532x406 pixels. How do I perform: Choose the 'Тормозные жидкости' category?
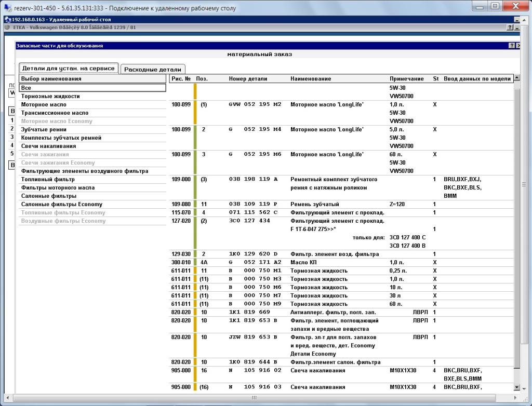click(92, 96)
